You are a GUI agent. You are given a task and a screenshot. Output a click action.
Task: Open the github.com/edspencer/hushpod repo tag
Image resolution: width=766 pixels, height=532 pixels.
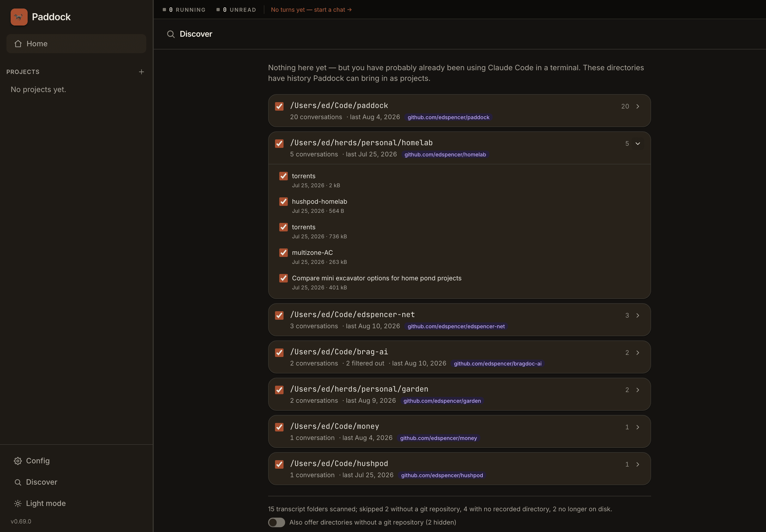point(442,475)
